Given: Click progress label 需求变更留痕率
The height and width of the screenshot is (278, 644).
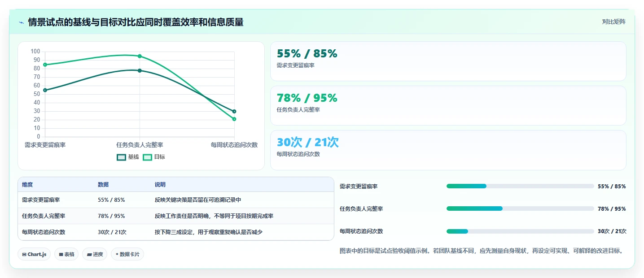Looking at the screenshot, I should (359, 187).
